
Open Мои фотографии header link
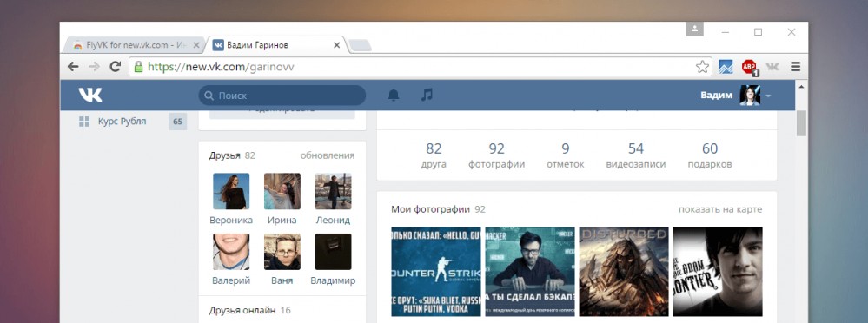point(430,209)
